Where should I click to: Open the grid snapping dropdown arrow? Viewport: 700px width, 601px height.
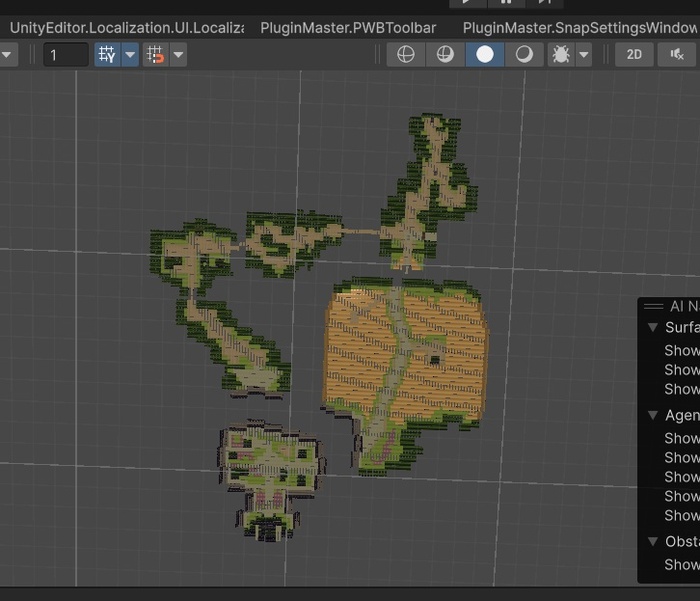[130, 54]
